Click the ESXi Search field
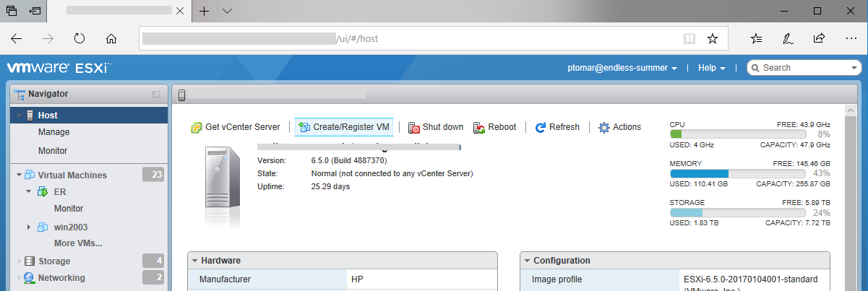Image resolution: width=868 pixels, height=291 pixels. coord(809,68)
